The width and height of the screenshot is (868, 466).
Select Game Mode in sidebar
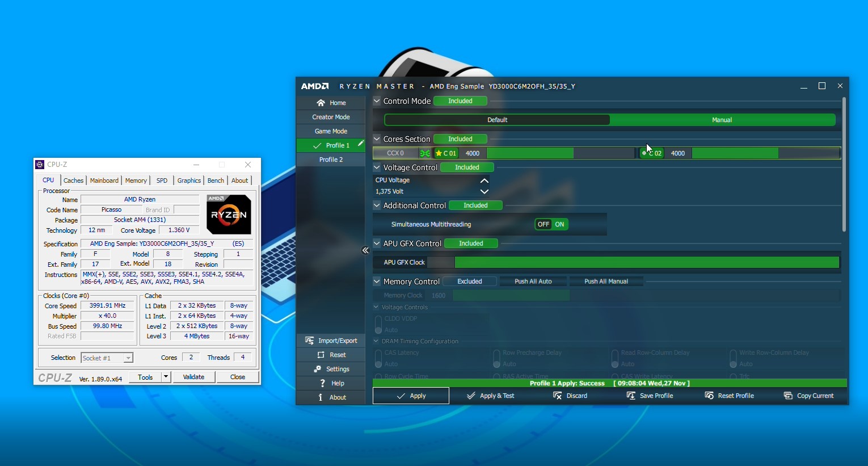[x=331, y=131]
